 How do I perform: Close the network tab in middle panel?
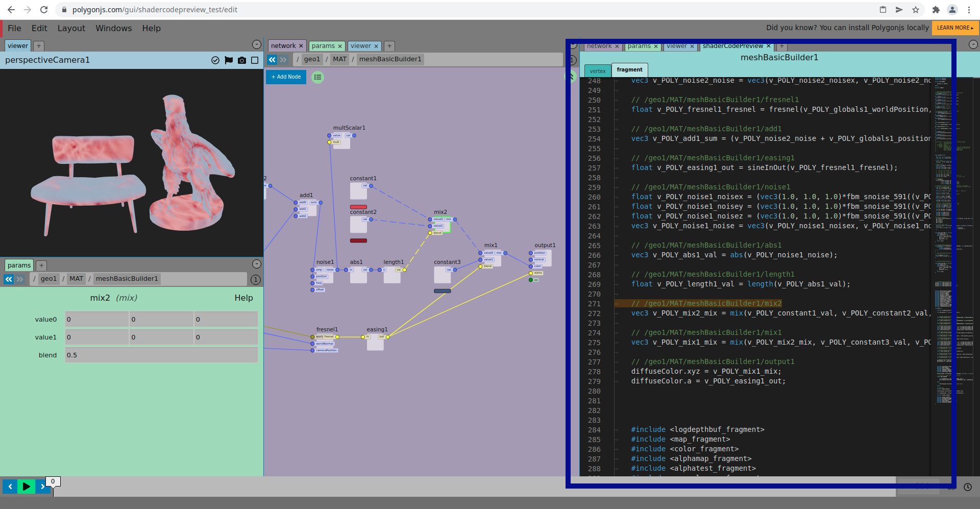pyautogui.click(x=301, y=46)
